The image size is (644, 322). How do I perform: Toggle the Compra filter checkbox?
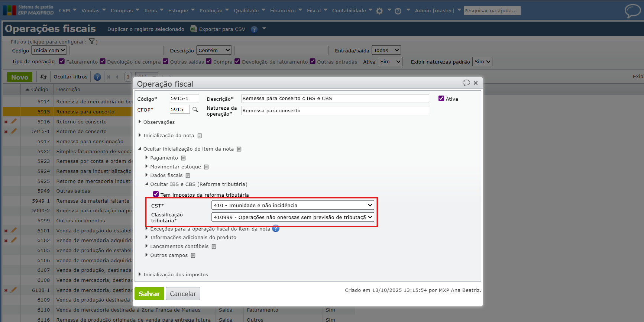coord(209,61)
